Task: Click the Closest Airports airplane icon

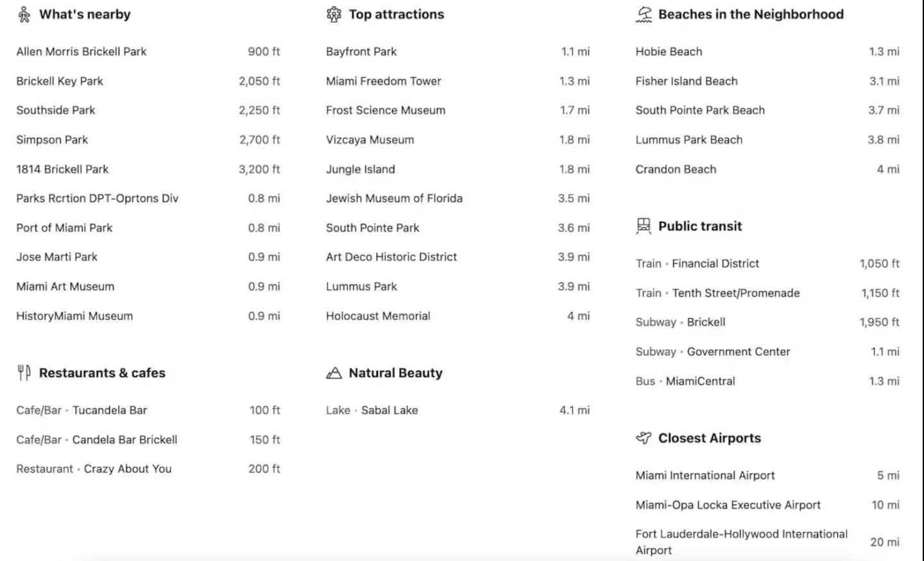Action: point(644,438)
